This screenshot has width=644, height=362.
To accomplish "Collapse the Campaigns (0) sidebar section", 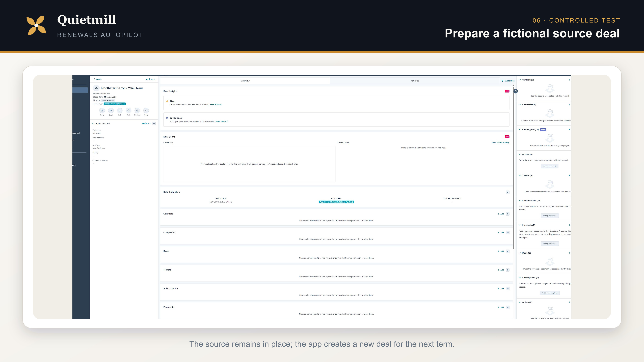I will (x=520, y=129).
